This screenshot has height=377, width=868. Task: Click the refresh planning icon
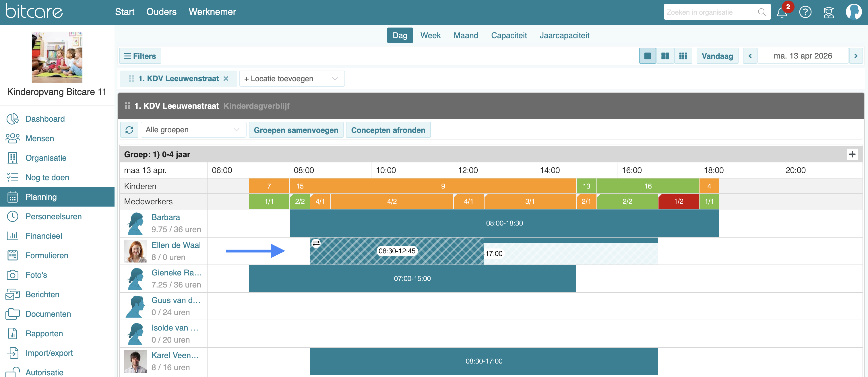pyautogui.click(x=129, y=130)
